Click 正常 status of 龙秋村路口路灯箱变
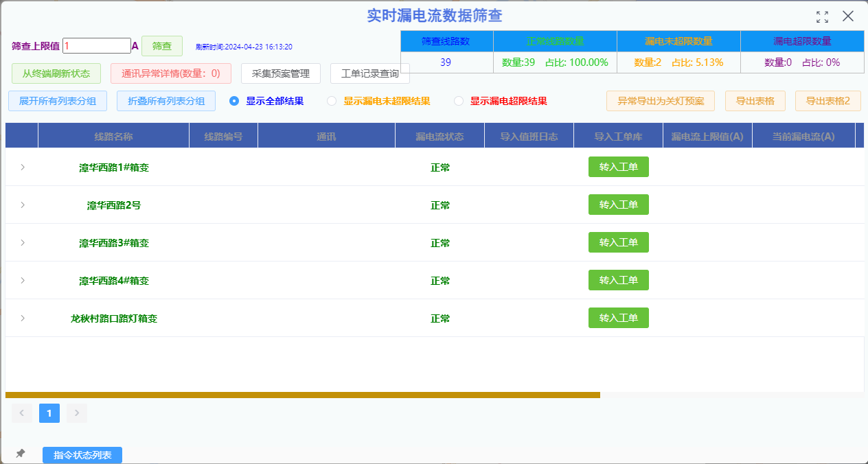 point(440,318)
